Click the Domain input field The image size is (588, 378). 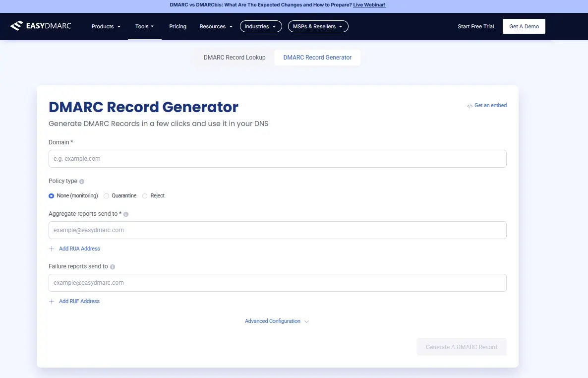click(277, 159)
